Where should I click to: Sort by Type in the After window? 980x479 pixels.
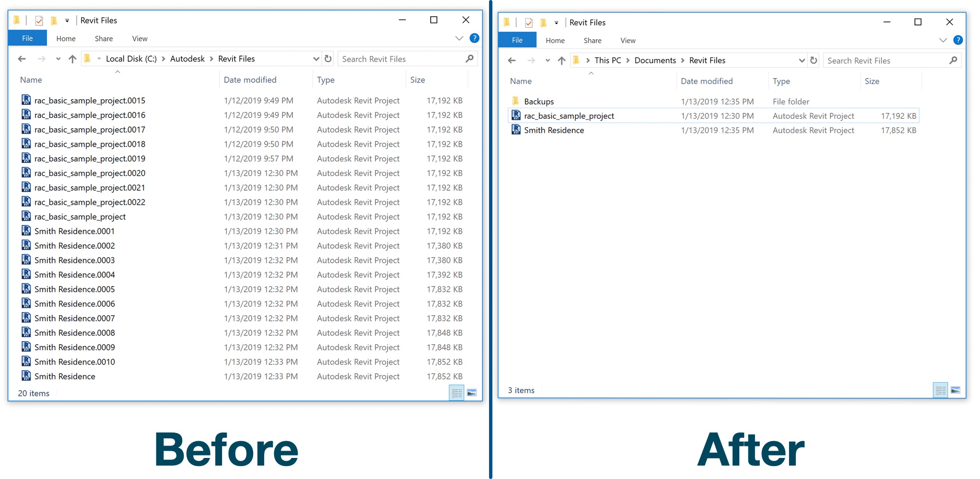[781, 81]
